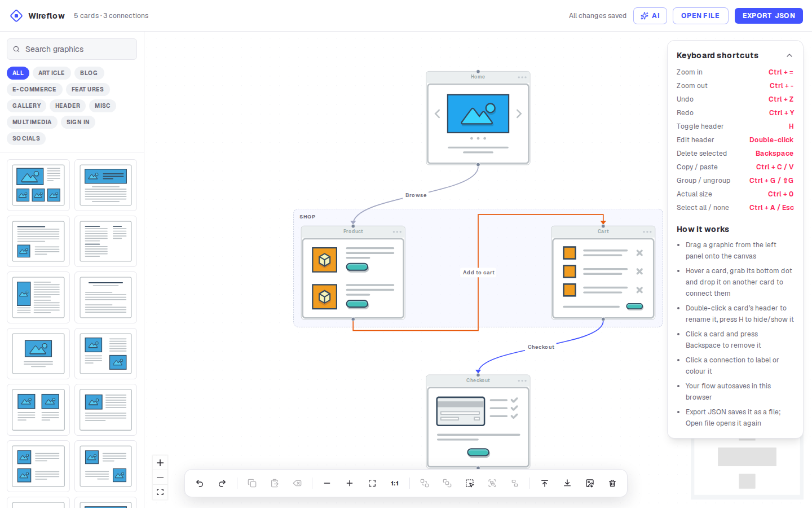Click the trash can icon in bottom toolbar
The image size is (812, 508).
(x=612, y=483)
